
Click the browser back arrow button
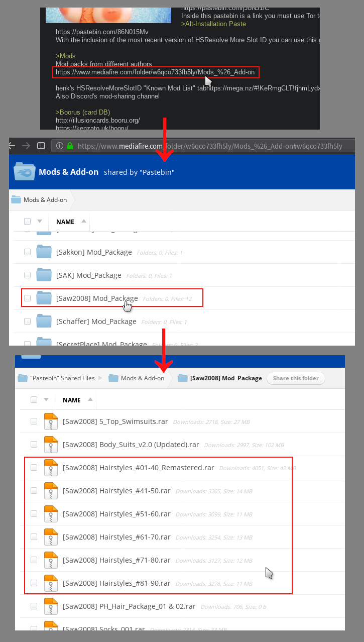(x=12, y=146)
